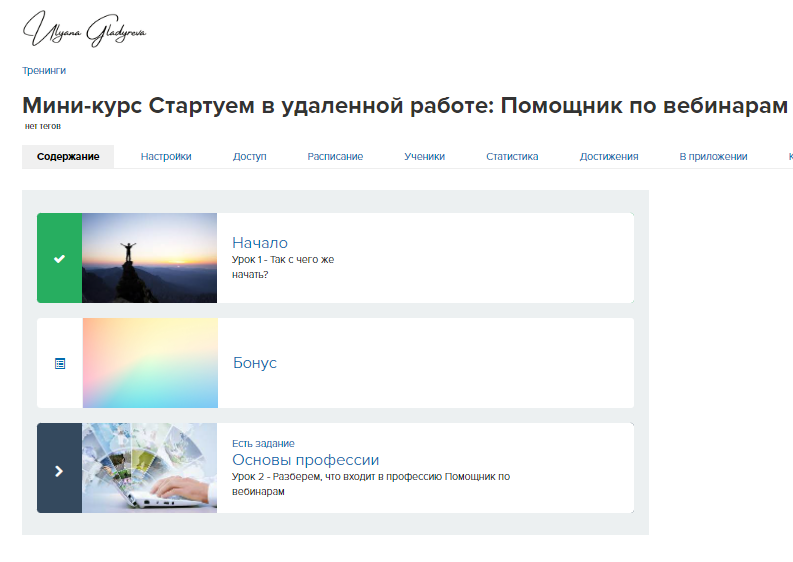Click the mountain sunset thumbnail

149,258
